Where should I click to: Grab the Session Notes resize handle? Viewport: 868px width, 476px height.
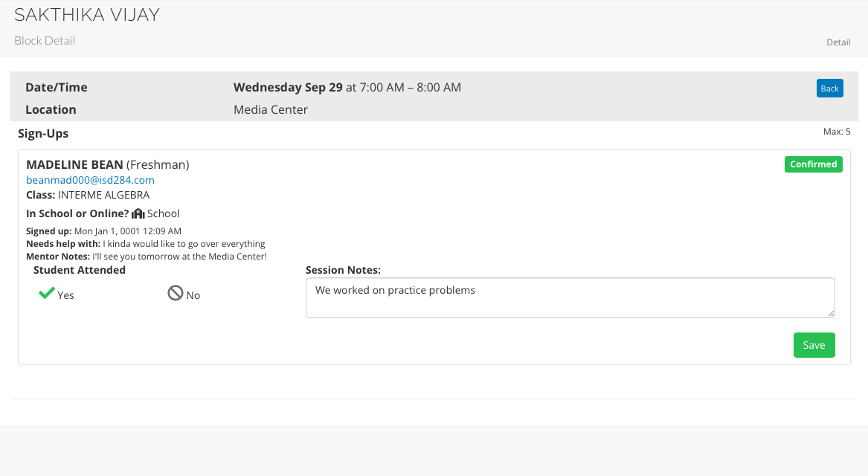click(831, 313)
